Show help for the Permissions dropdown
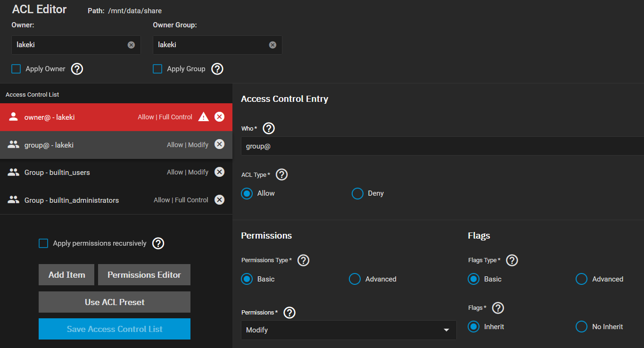The height and width of the screenshot is (348, 644). coord(289,313)
